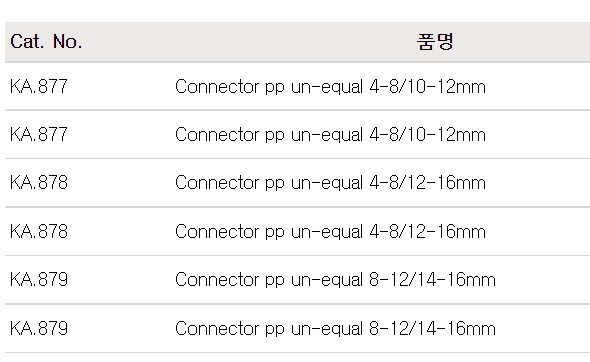The image size is (590, 362).
Task: Click the word "Connector" in the first KA.879 row
Action: click(x=217, y=280)
